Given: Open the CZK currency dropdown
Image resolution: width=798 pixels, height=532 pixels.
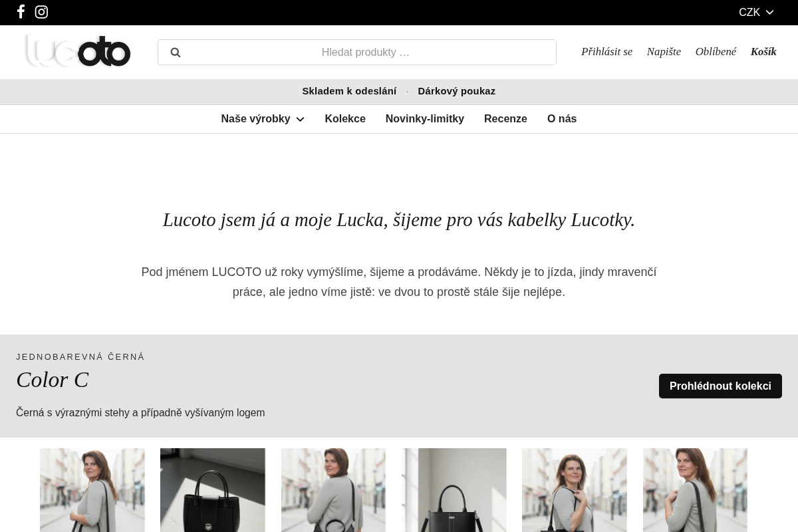Looking at the screenshot, I should (x=756, y=13).
